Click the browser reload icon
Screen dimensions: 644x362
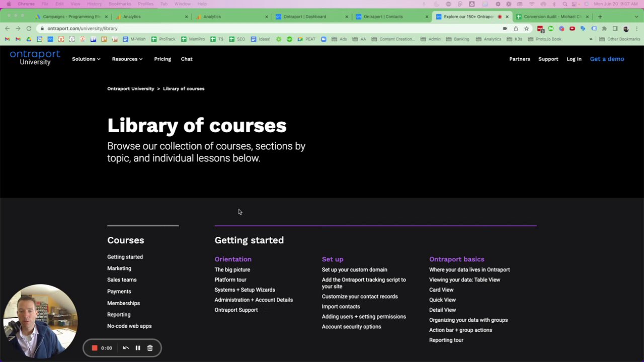[29, 29]
